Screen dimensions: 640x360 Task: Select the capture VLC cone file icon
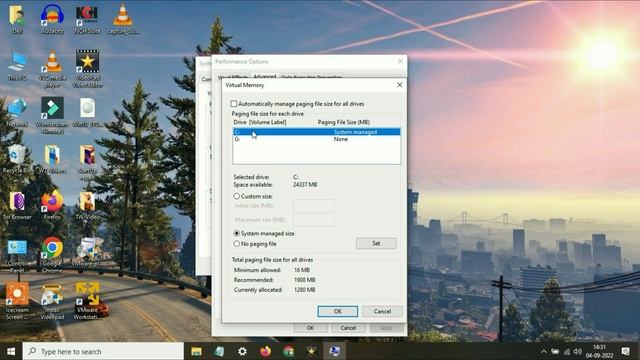pos(122,19)
